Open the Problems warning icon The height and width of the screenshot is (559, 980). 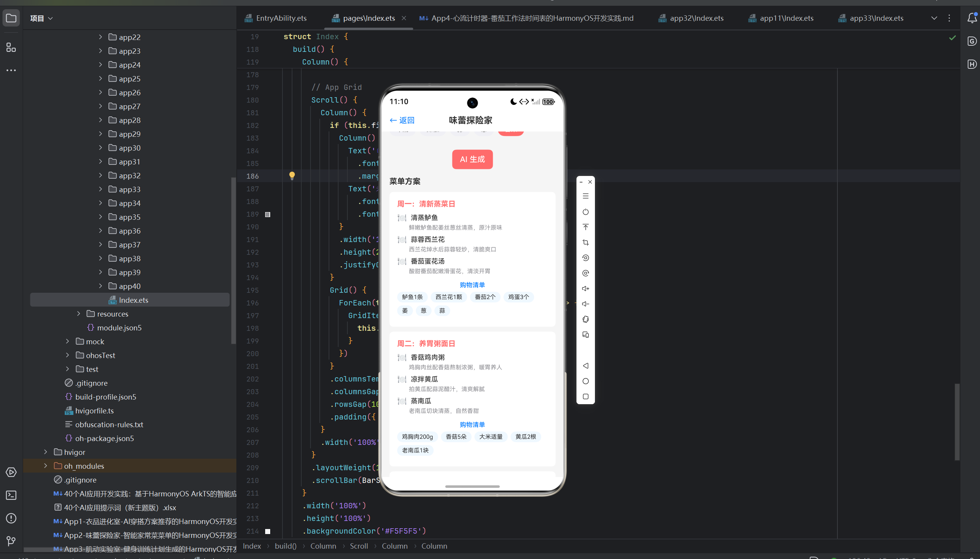point(11,518)
